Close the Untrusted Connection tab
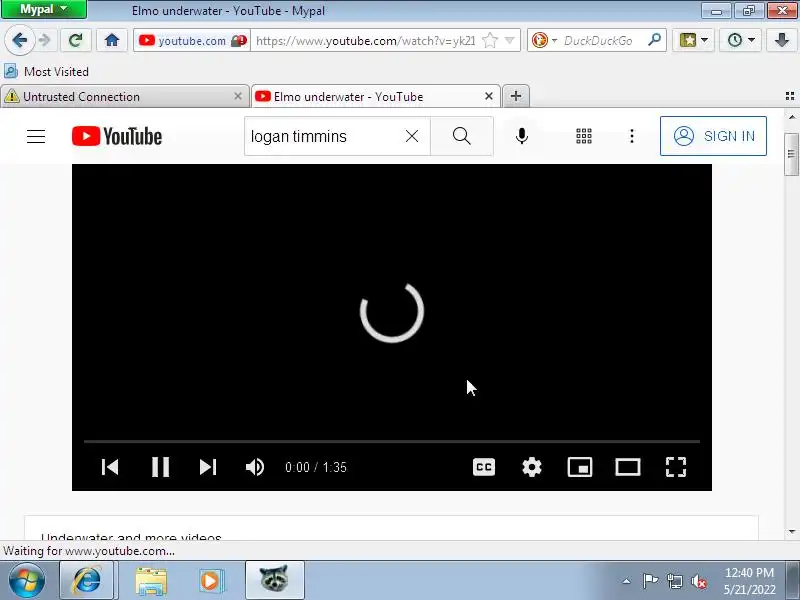Screen dimensions: 800x600 click(238, 96)
